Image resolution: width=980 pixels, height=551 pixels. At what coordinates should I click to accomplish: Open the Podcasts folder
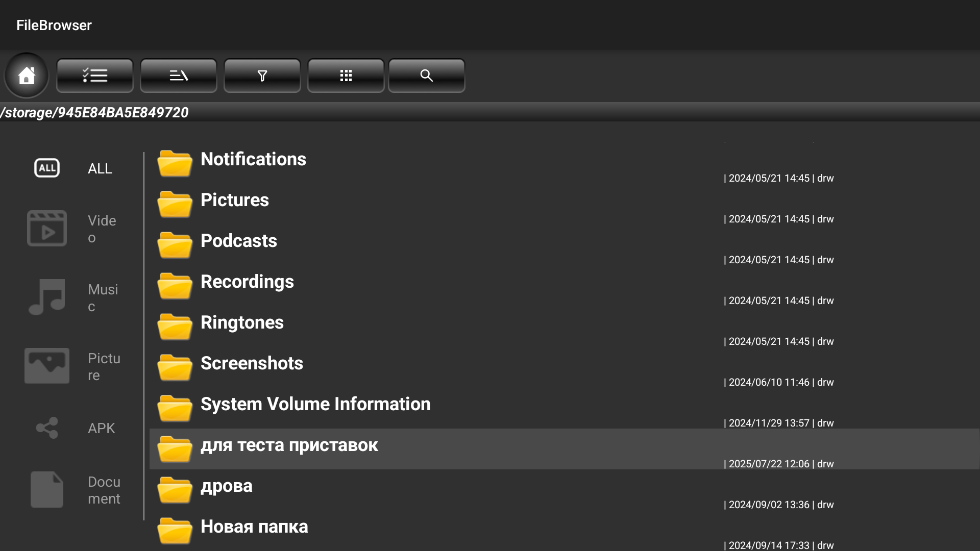pos(238,241)
